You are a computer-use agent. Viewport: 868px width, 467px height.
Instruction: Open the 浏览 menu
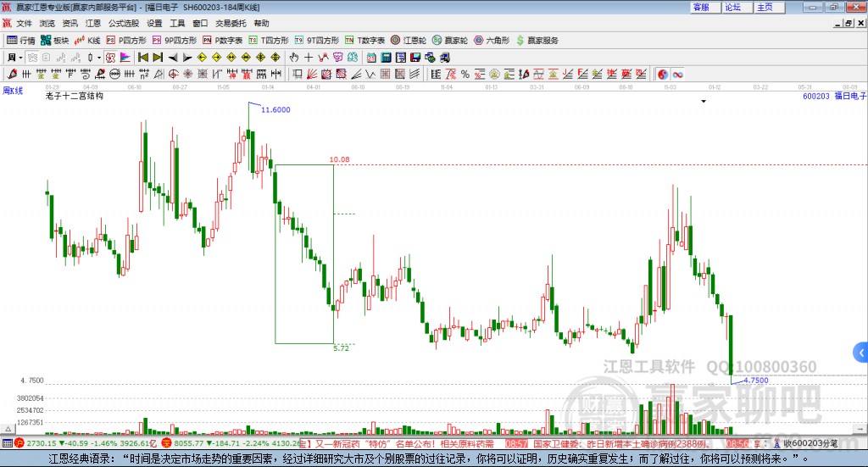click(x=47, y=23)
